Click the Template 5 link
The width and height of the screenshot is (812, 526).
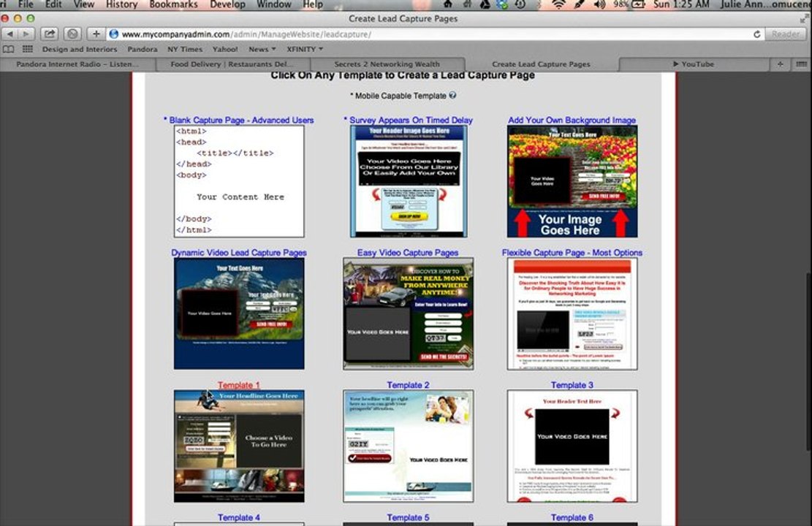point(408,517)
